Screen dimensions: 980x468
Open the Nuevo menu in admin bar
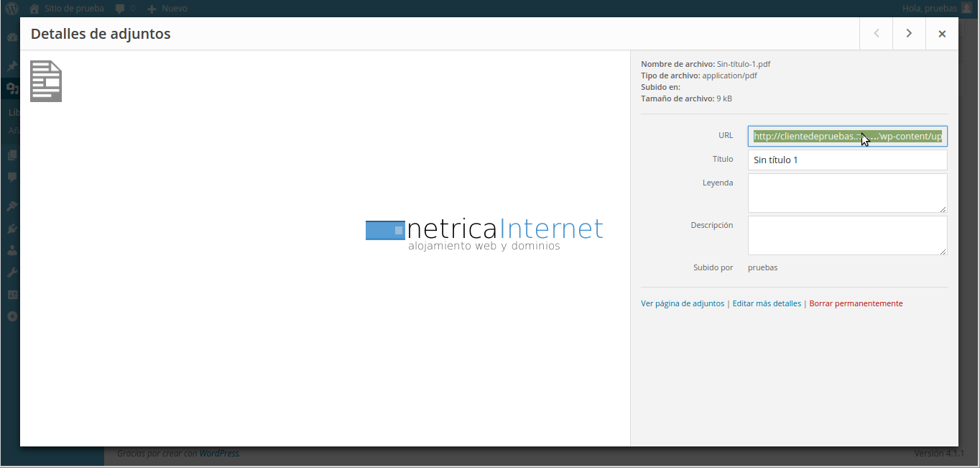[x=167, y=9]
